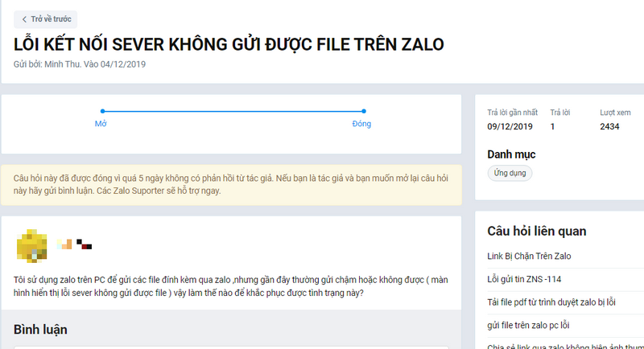Click the view count '2434'
The height and width of the screenshot is (349, 644).
609,127
